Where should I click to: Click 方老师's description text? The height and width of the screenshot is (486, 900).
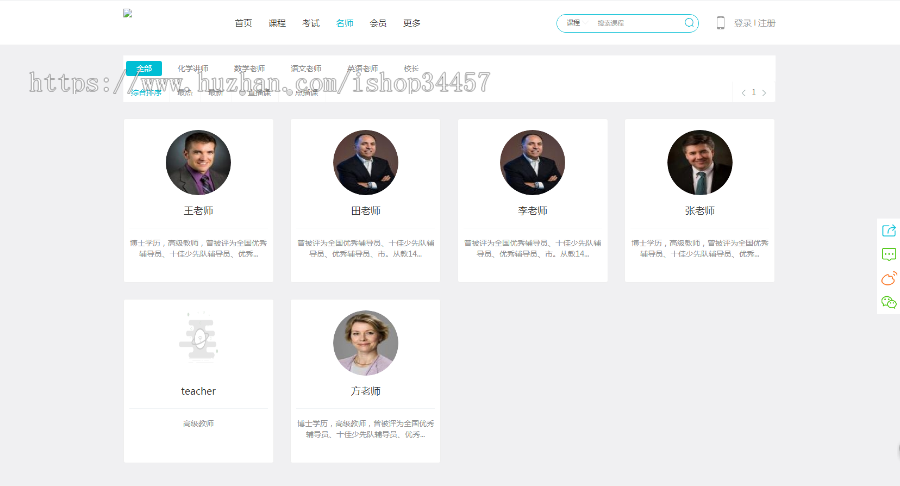point(366,429)
